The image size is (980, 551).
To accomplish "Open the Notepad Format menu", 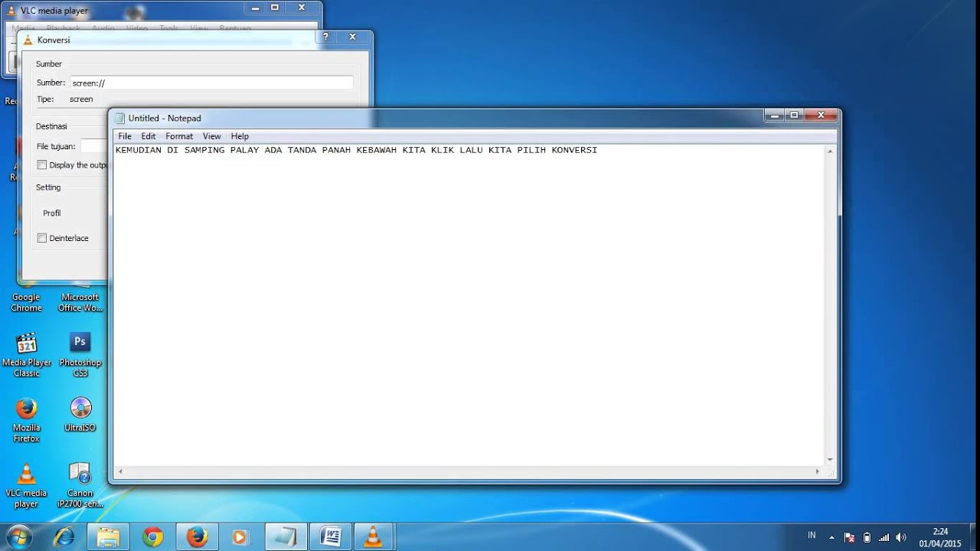I will coord(179,136).
